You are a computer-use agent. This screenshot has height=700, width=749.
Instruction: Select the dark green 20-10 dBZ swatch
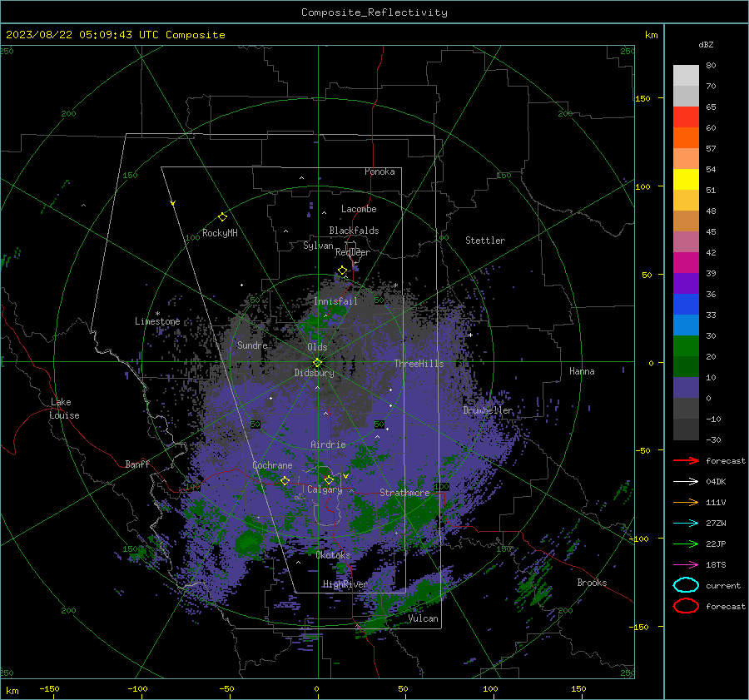(x=686, y=366)
